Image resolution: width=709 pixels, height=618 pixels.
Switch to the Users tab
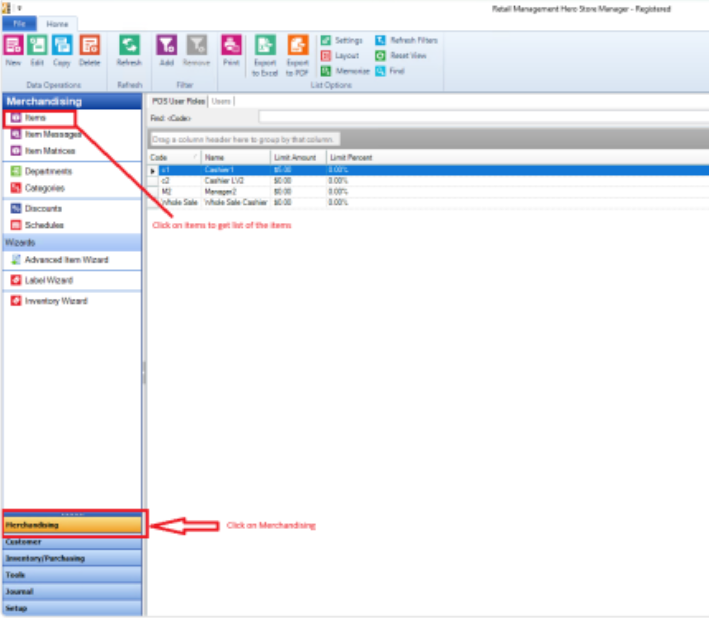[x=221, y=101]
